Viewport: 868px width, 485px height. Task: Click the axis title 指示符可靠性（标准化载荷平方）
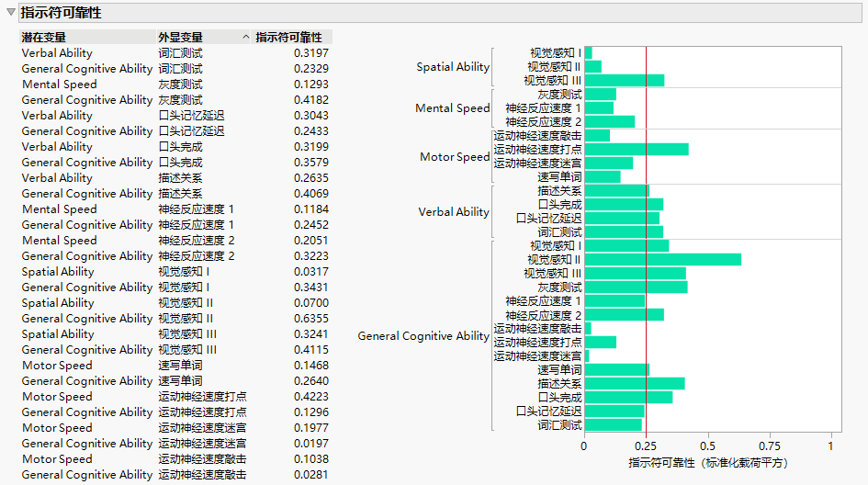pos(708,463)
